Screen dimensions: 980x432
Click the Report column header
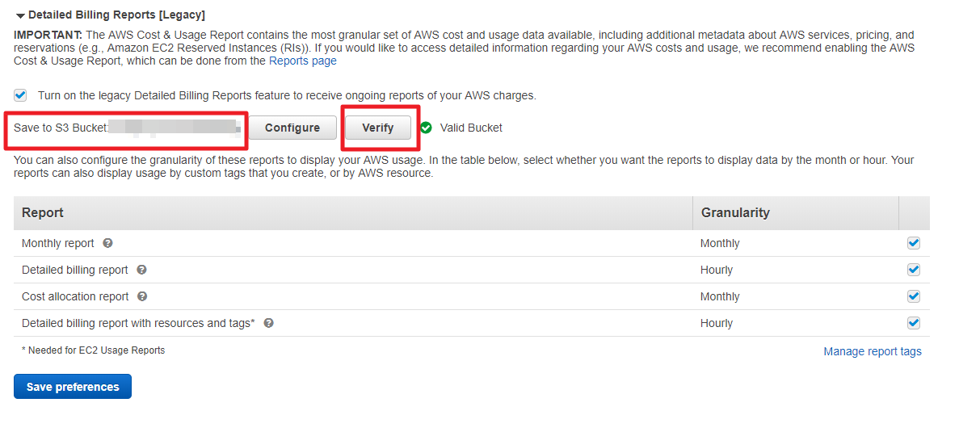click(43, 212)
